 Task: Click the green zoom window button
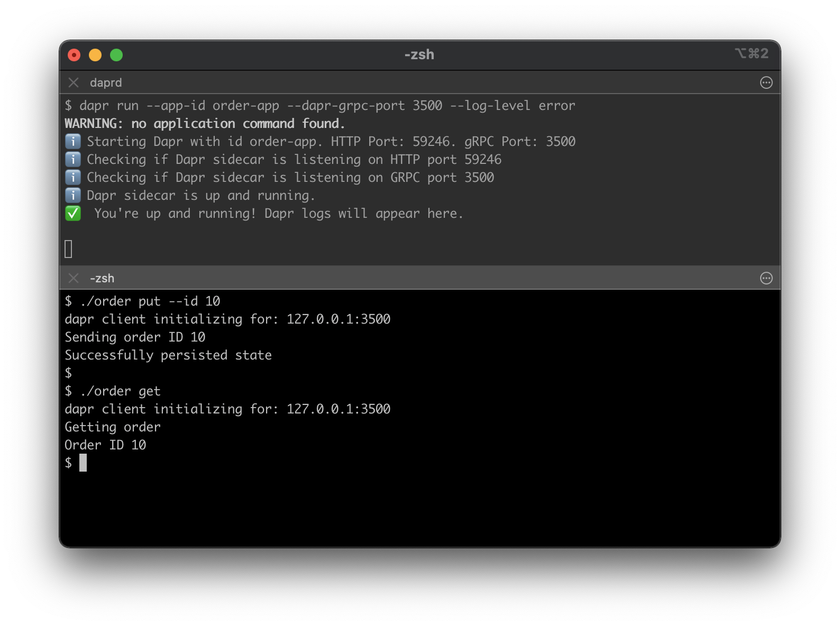click(116, 55)
